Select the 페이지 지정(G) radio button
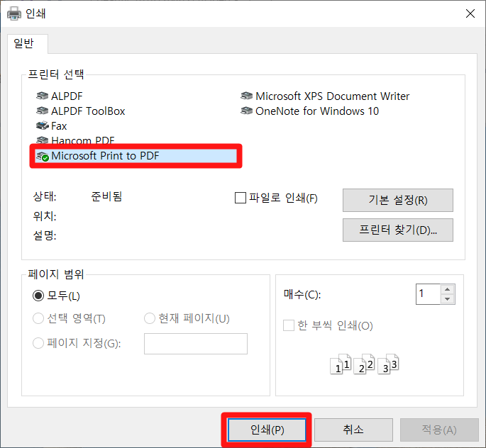Viewport: 486px width, 448px height. 38,343
